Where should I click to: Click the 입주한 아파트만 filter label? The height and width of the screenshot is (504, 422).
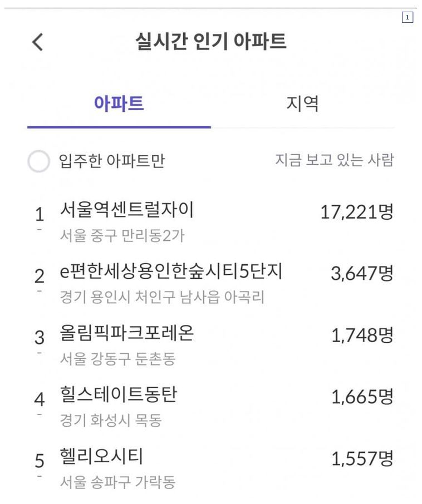(x=112, y=161)
